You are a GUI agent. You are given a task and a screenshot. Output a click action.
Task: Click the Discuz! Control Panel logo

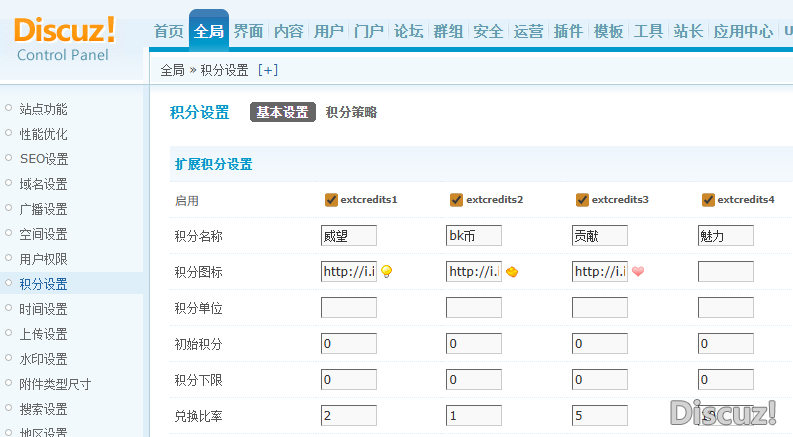click(x=65, y=38)
